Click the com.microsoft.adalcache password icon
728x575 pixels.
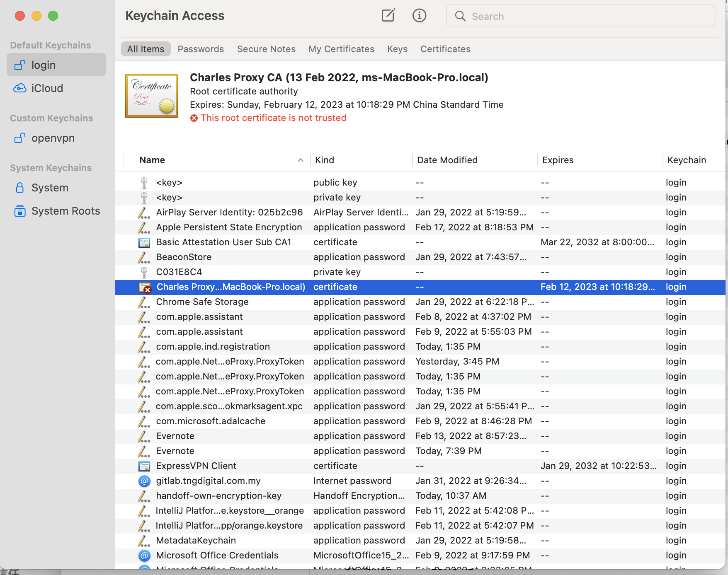coord(144,421)
